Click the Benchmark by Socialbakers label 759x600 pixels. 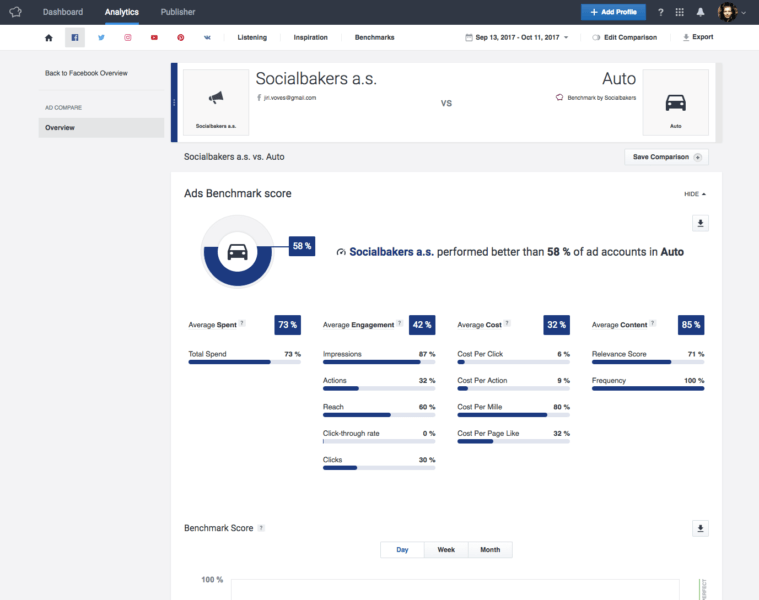(x=602, y=98)
